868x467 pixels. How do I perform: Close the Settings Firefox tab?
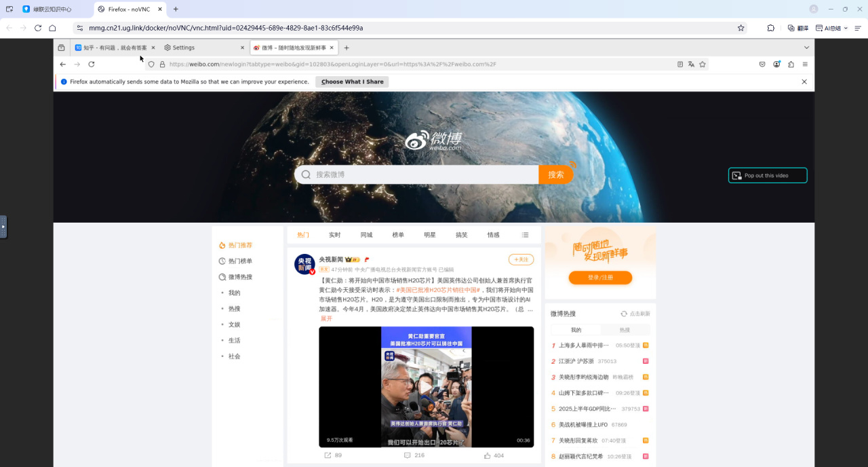point(242,48)
